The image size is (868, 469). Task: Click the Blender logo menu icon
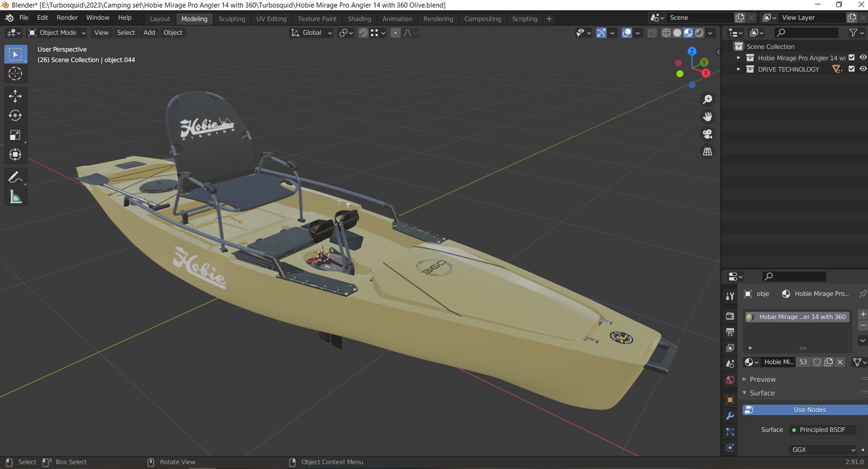point(9,18)
